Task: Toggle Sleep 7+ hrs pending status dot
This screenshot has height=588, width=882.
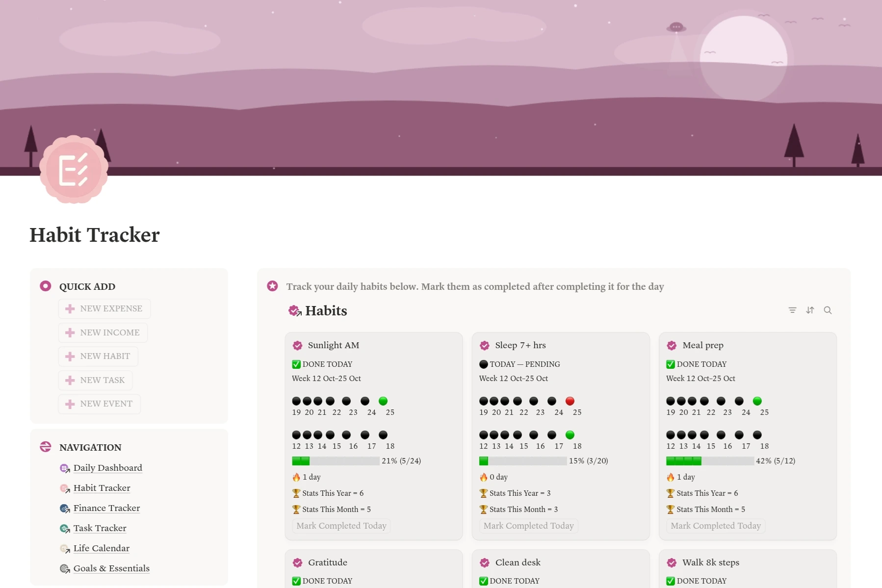Action: click(483, 364)
